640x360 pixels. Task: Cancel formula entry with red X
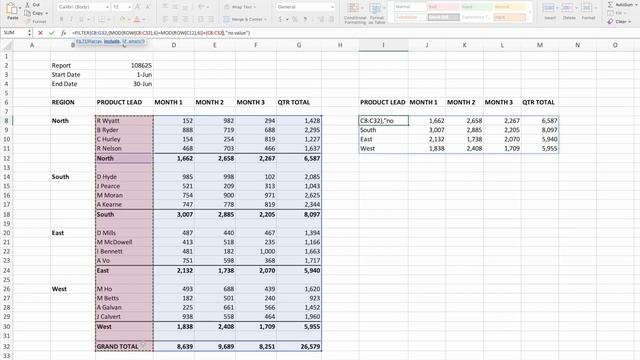pyautogui.click(x=40, y=33)
